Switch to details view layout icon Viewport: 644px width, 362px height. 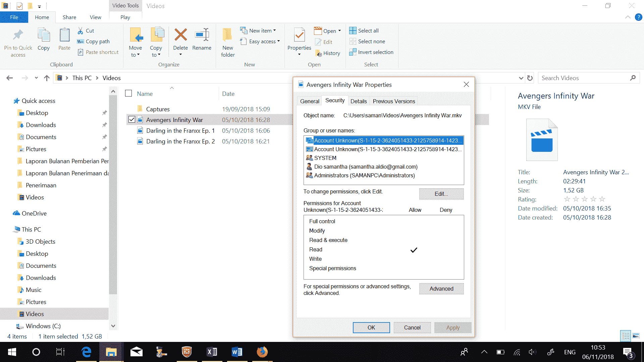pyautogui.click(x=626, y=335)
